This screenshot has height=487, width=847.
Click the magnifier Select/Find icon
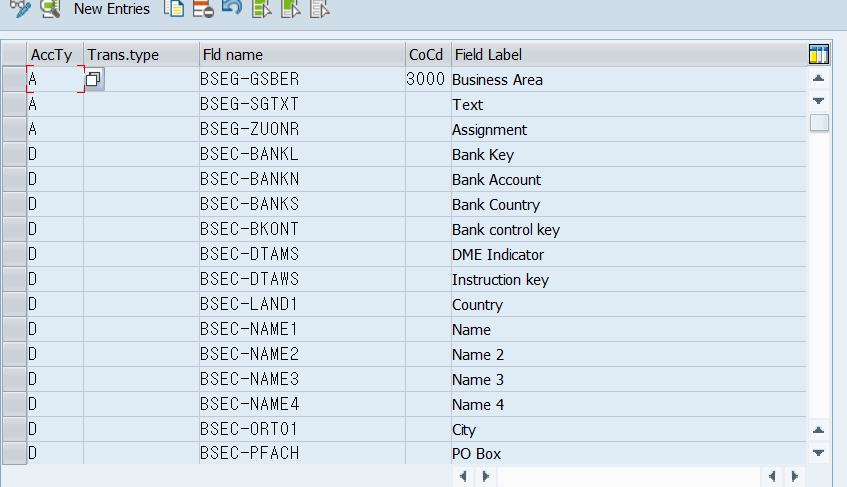pyautogui.click(x=50, y=8)
